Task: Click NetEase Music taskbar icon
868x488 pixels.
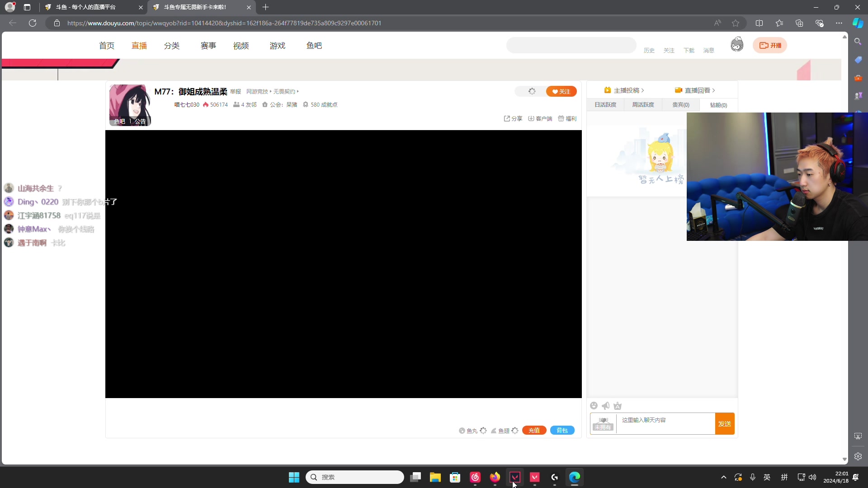Action: [x=475, y=477]
